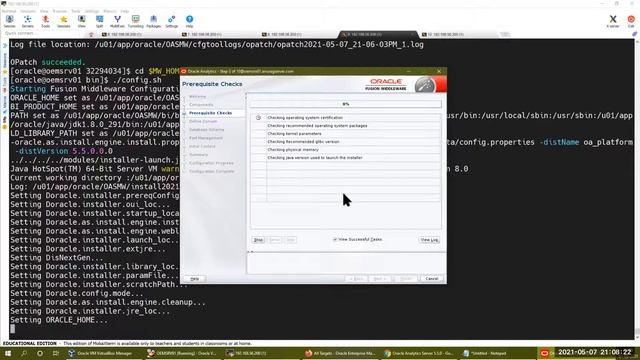The height and width of the screenshot is (360, 640).
Task: Click the Servers toolbar icon
Action: [27, 21]
